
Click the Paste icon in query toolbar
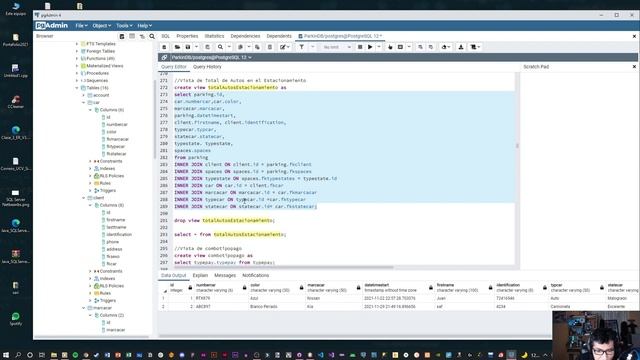(x=257, y=47)
